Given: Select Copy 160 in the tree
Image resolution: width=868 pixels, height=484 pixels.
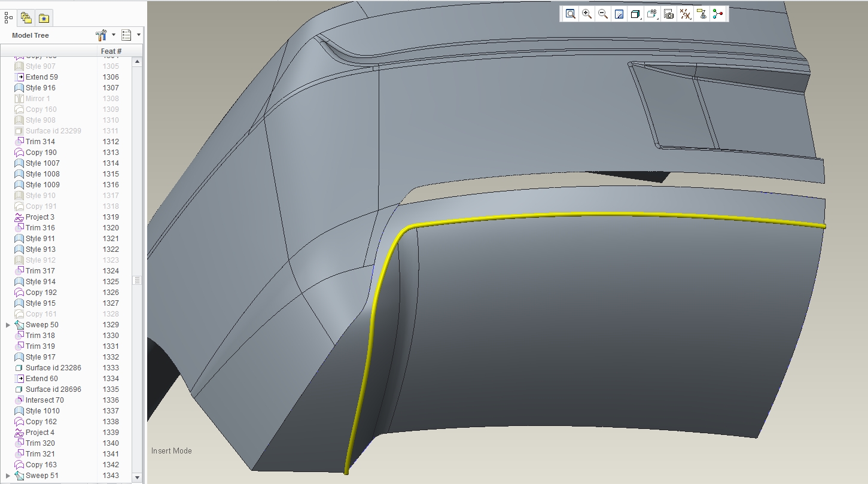Looking at the screenshot, I should [41, 109].
